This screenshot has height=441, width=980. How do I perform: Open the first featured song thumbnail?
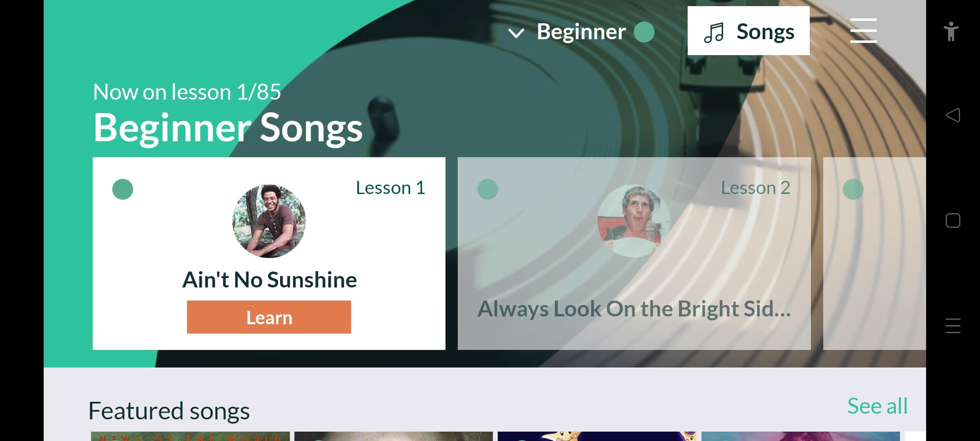190,436
